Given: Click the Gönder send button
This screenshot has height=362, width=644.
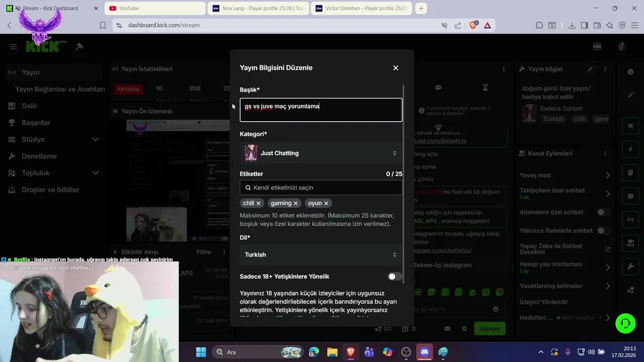Looking at the screenshot, I should (490, 329).
